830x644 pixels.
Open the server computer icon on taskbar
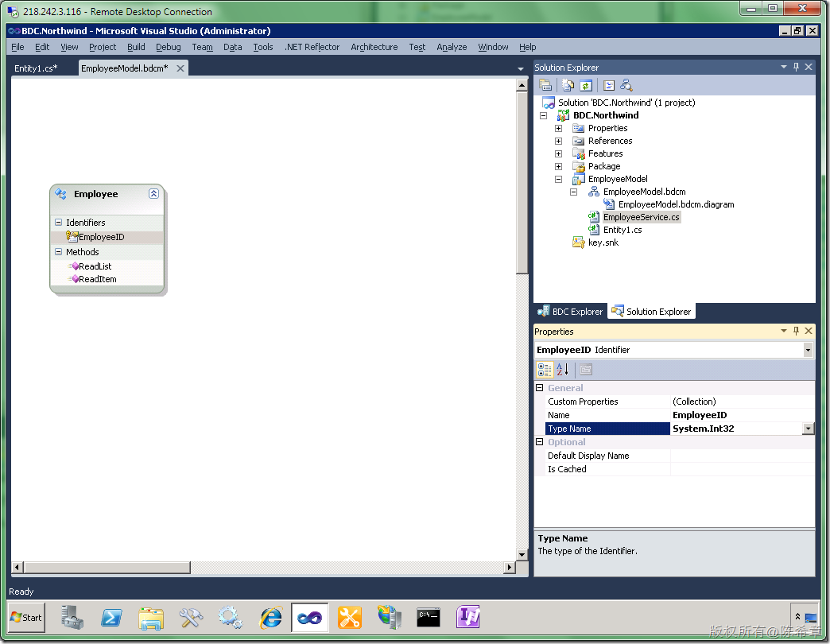[x=389, y=618]
